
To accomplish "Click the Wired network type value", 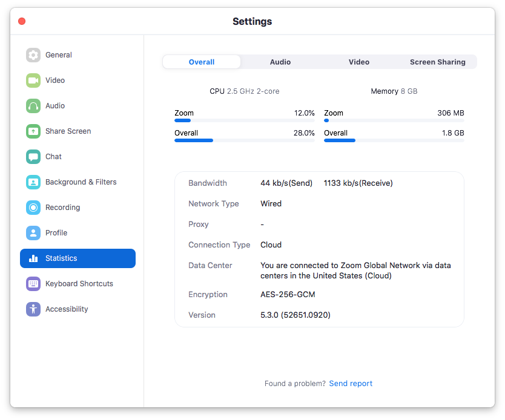I will pos(271,204).
